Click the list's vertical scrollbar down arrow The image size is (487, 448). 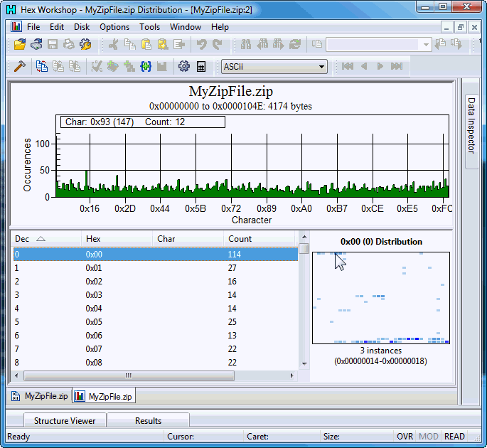[x=304, y=363]
